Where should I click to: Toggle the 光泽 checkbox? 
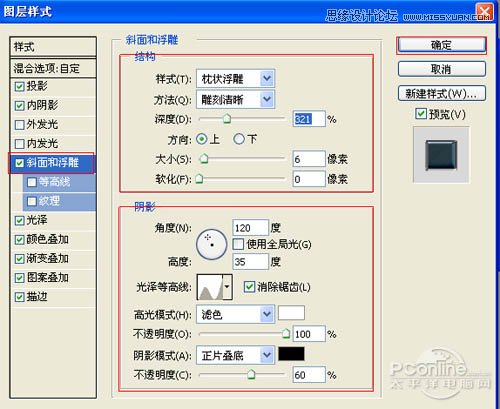tap(20, 220)
